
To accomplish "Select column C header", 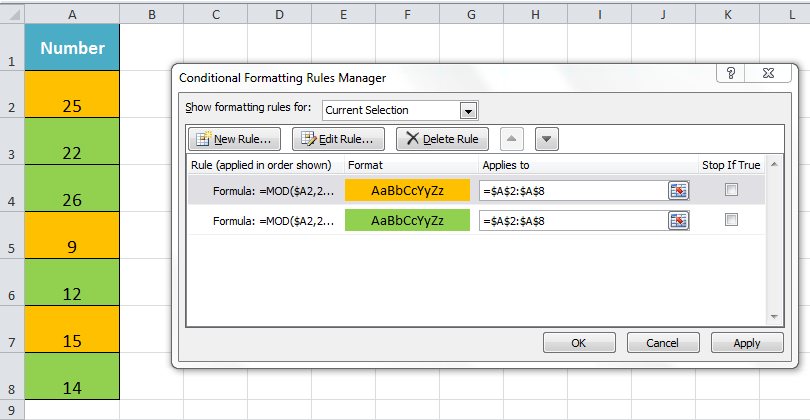I will pos(215,15).
